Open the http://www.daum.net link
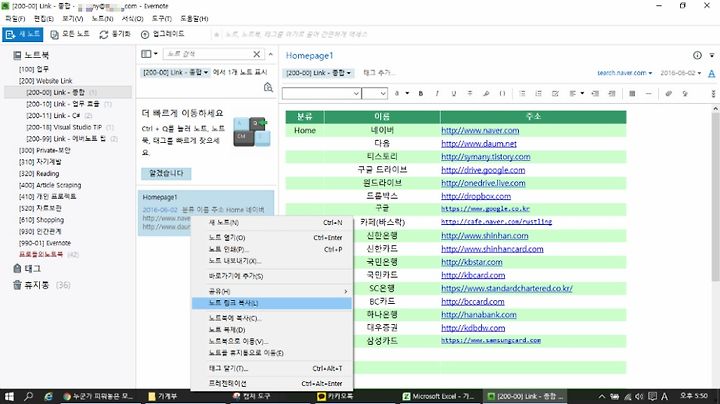The width and height of the screenshot is (720, 404). 478,144
